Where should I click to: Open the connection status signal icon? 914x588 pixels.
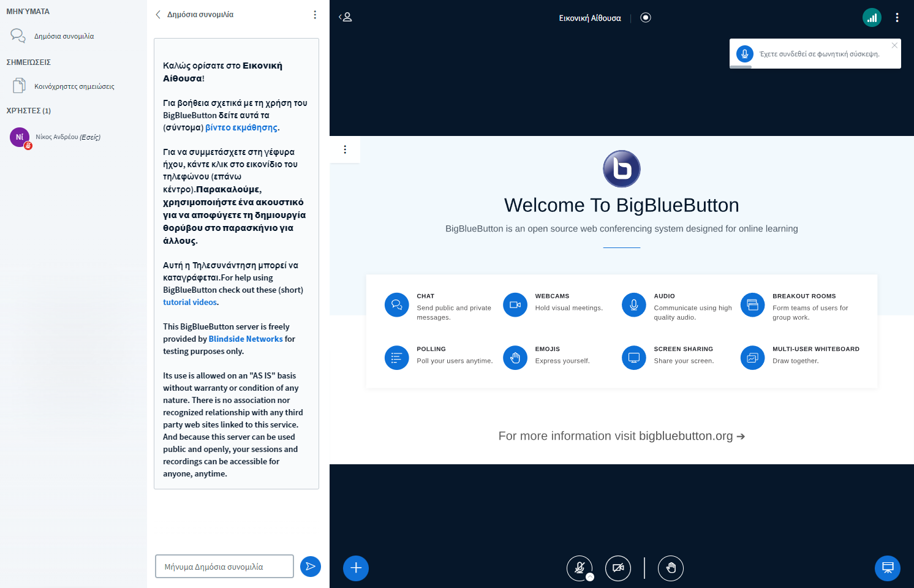coord(872,18)
